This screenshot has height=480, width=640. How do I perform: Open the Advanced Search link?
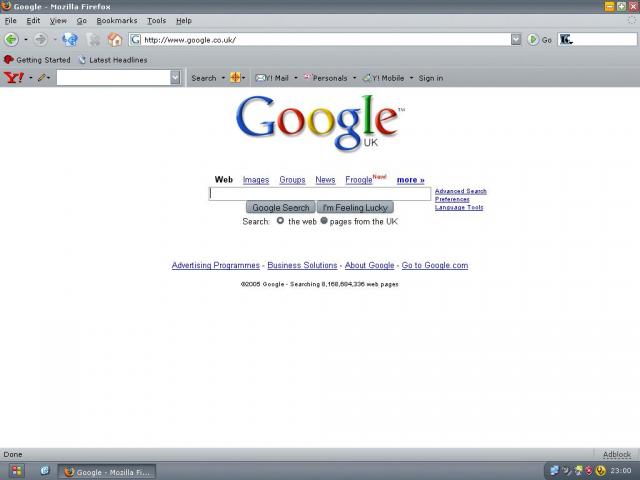tap(460, 191)
